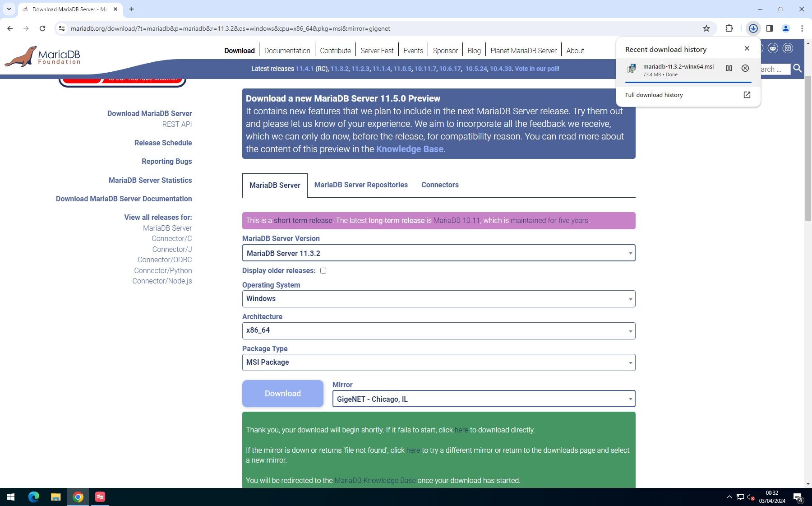The image size is (812, 506).
Task: Click the browser back arrow
Action: (x=10, y=28)
